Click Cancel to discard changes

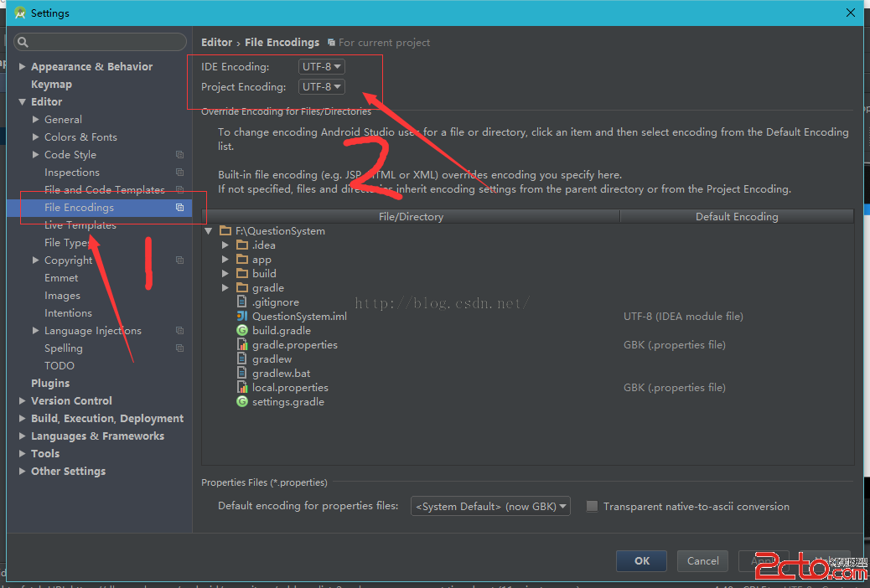point(702,561)
